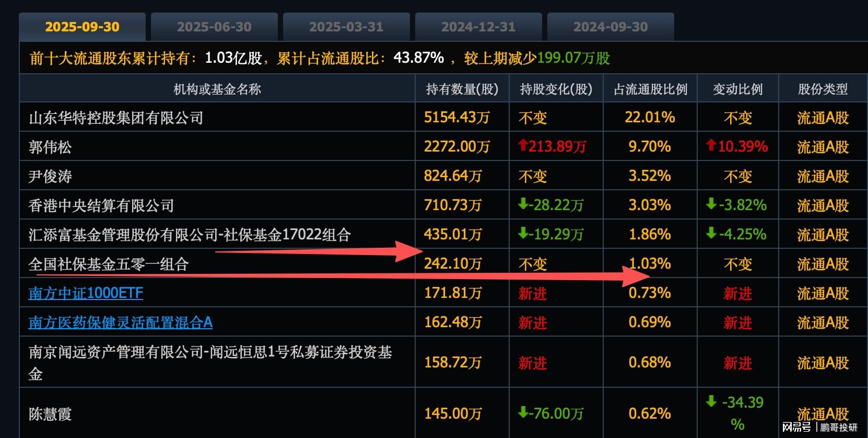The width and height of the screenshot is (868, 438).
Task: View the 2024-12-31 holdings tab
Action: pyautogui.click(x=478, y=27)
